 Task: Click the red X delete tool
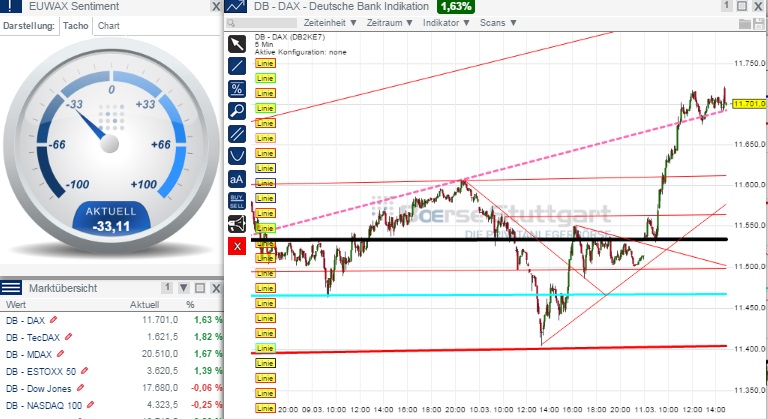pos(237,246)
